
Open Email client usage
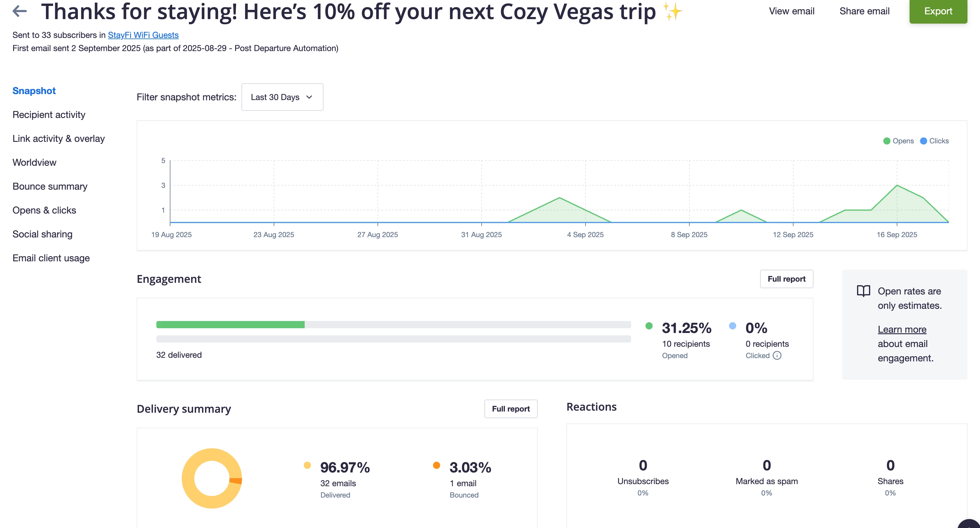pos(51,258)
